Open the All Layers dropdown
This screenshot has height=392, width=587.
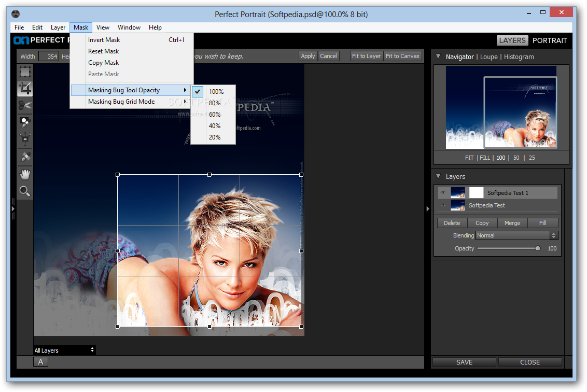tap(64, 350)
